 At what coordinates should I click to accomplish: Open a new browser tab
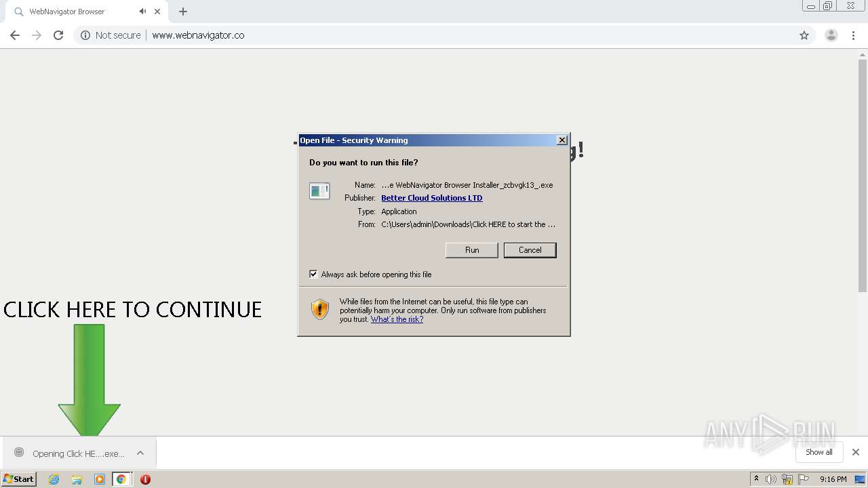[183, 12]
